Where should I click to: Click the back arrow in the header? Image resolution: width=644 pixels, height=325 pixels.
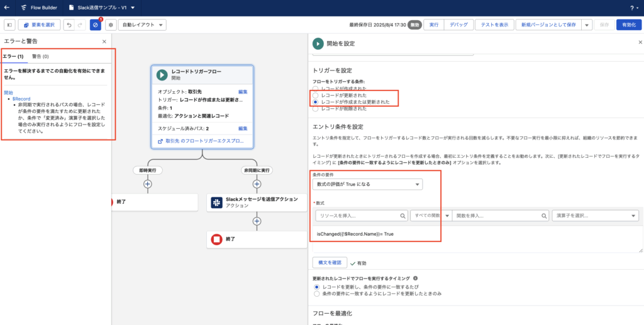pyautogui.click(x=6, y=8)
